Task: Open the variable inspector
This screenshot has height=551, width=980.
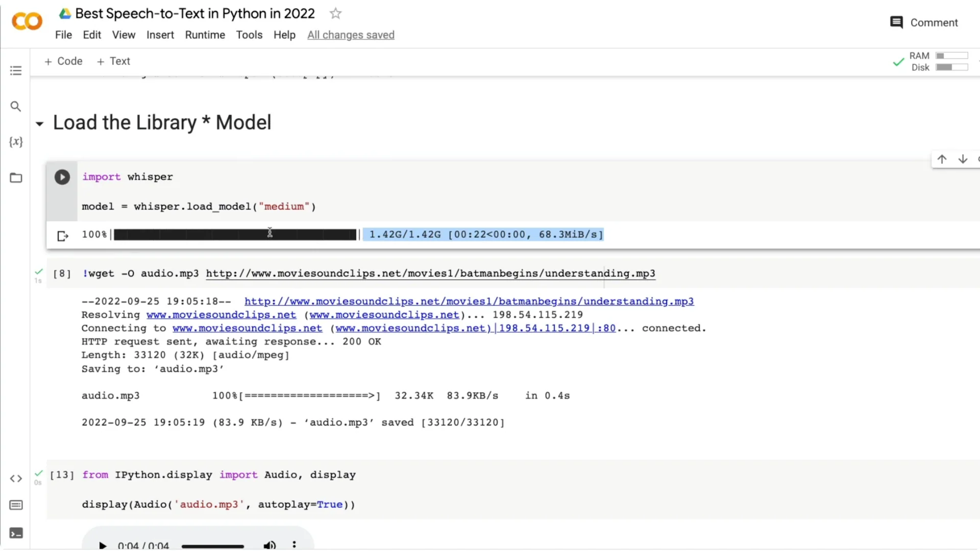Action: 16,142
